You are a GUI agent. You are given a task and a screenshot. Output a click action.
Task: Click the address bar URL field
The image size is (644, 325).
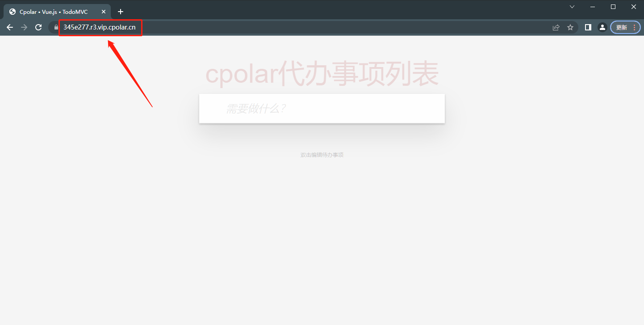coord(304,27)
